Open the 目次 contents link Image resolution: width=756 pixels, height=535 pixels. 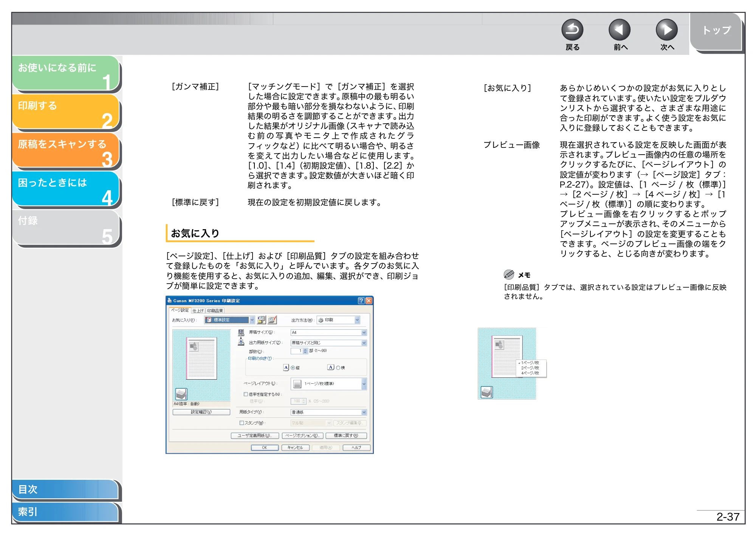pyautogui.click(x=66, y=489)
